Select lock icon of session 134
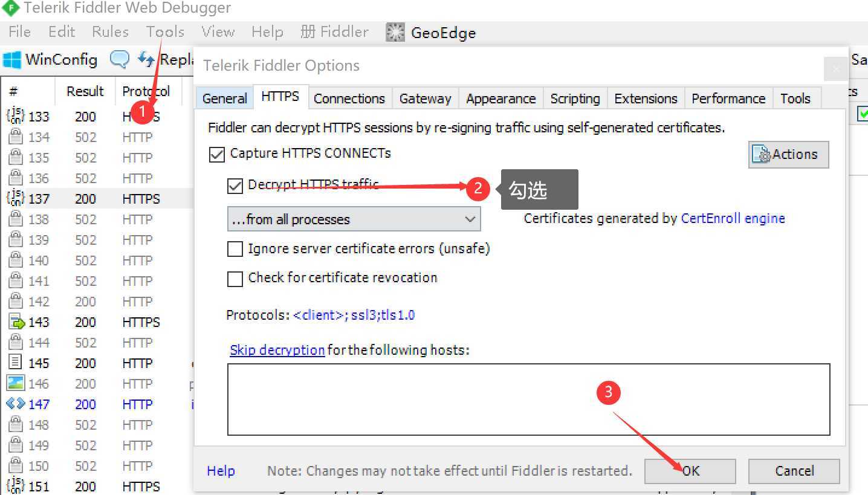 pos(16,137)
